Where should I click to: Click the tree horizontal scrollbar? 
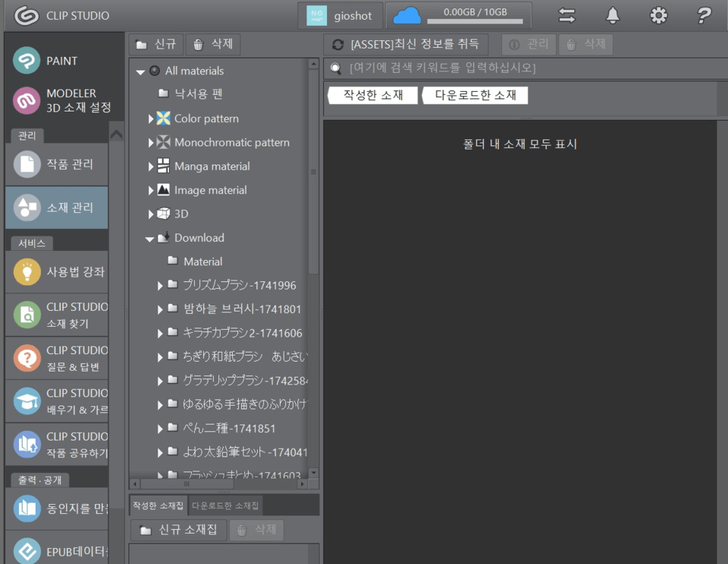point(187,484)
